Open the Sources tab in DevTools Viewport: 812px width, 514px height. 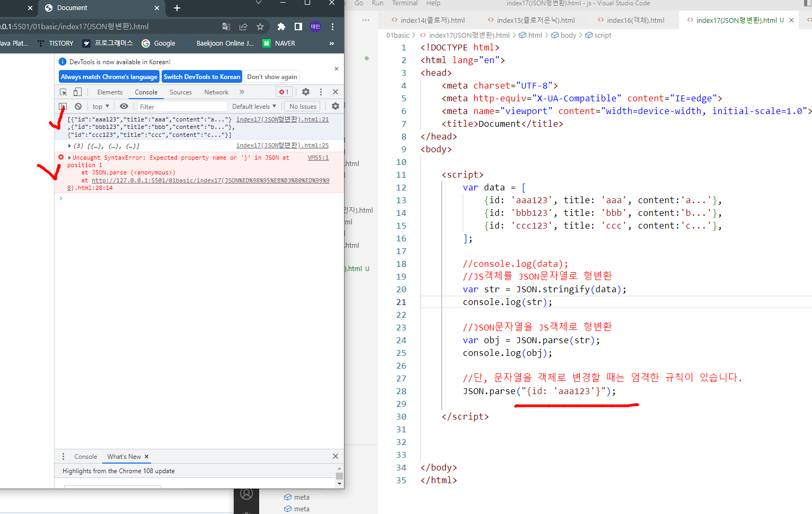tap(181, 92)
